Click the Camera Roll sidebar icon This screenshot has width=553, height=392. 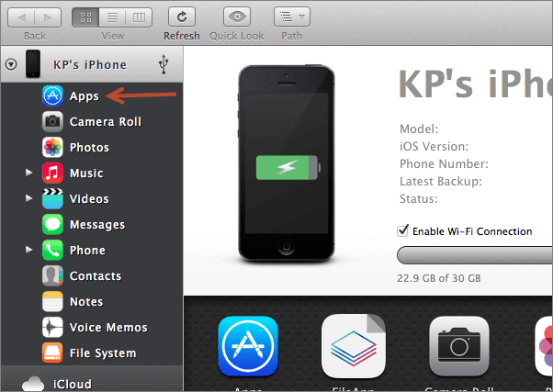(x=52, y=121)
